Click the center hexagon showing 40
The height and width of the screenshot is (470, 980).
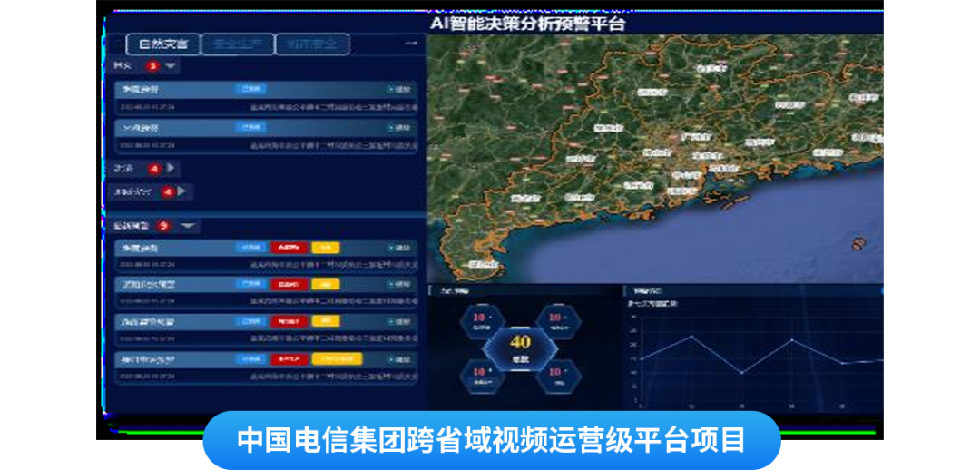(520, 348)
